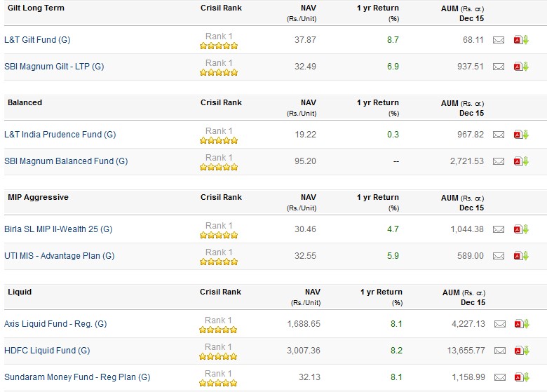Click NAV value 32.13
The image size is (547, 392).
(309, 377)
